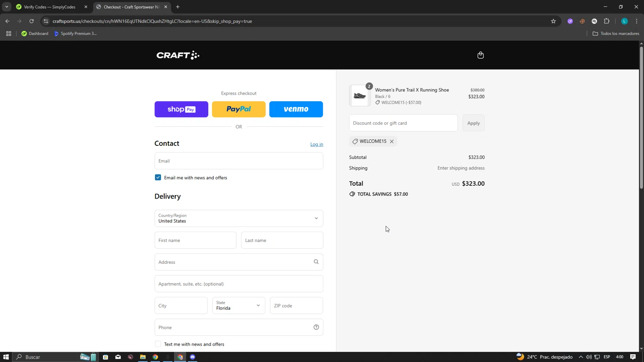Image resolution: width=644 pixels, height=362 pixels.
Task: Open the Windows notification center
Action: [x=633, y=357]
